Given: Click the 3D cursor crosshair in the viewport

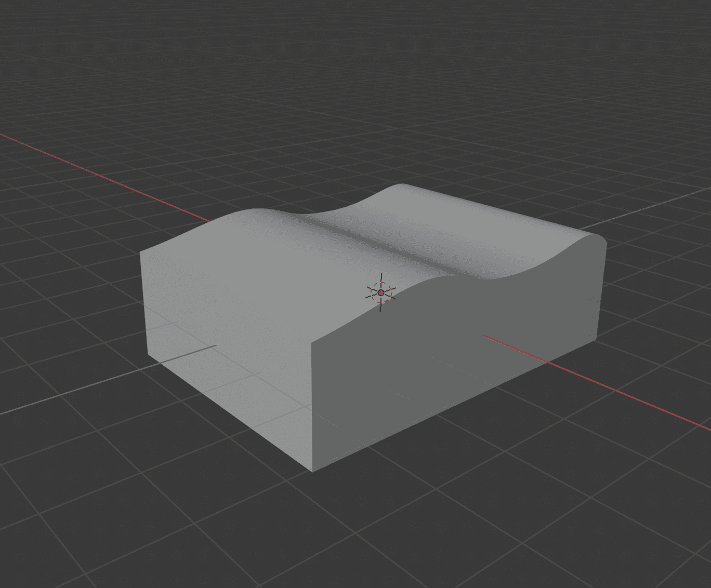Looking at the screenshot, I should 381,292.
